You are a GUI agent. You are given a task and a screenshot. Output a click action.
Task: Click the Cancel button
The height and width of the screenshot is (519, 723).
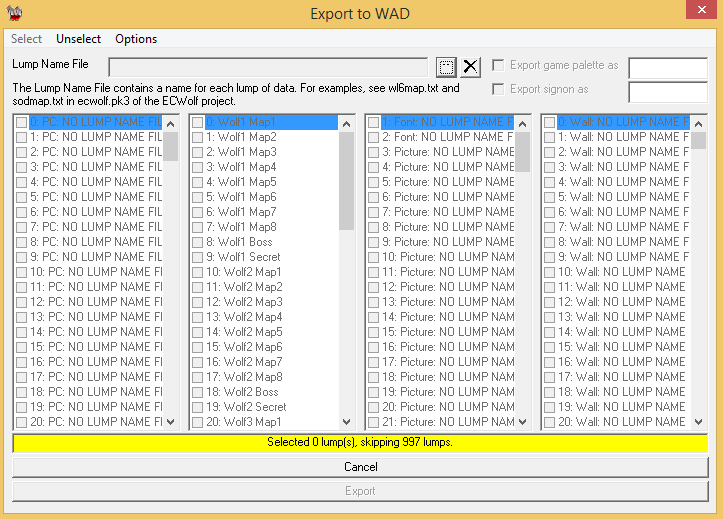[361, 467]
